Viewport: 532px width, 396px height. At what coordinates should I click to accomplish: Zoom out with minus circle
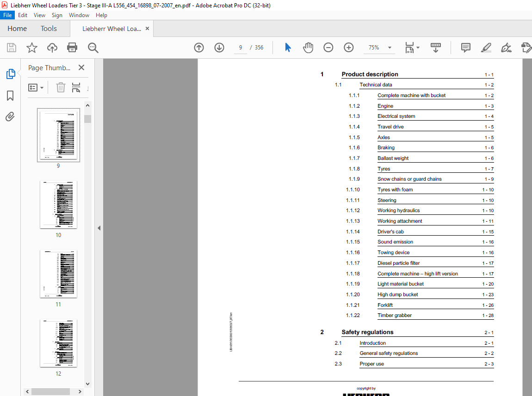pos(328,48)
